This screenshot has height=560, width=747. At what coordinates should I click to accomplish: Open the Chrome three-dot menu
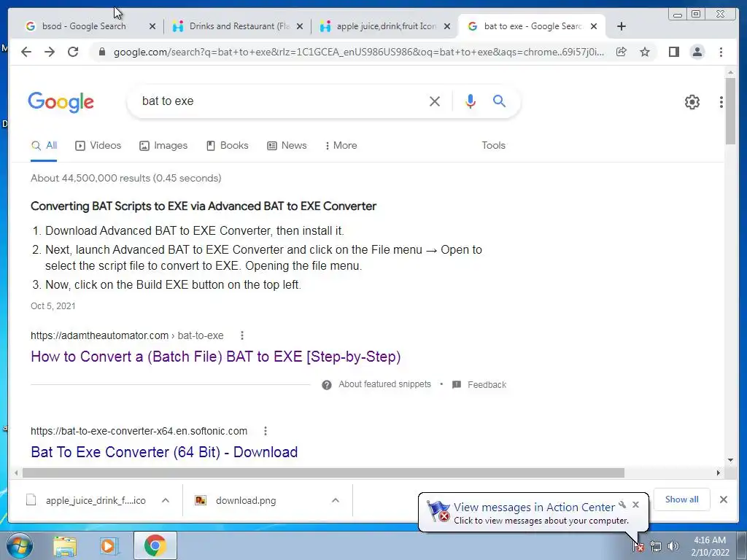721,52
